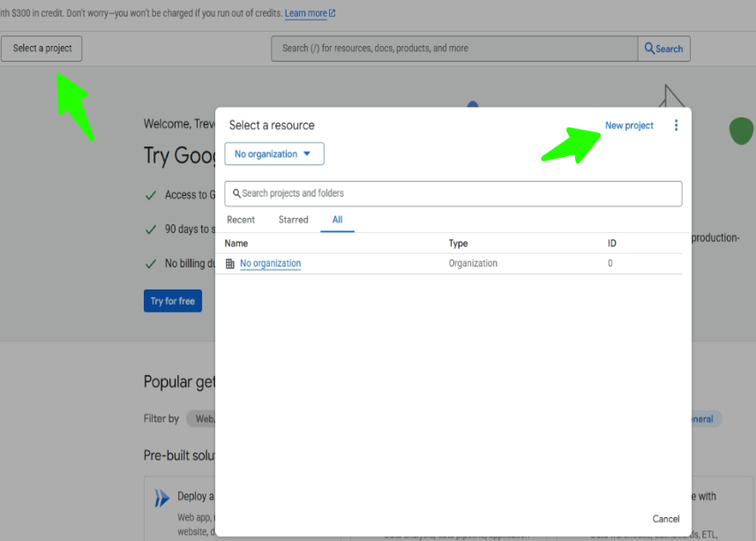Open the Select a project picker
Image resolution: width=756 pixels, height=541 pixels.
coord(42,49)
